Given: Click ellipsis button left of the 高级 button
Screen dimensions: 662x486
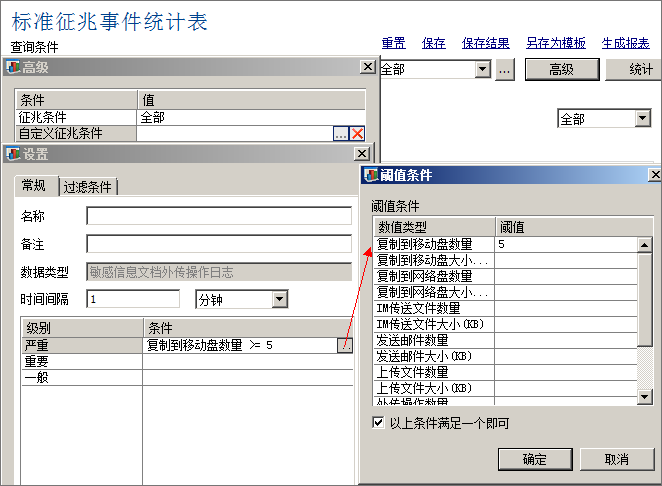Looking at the screenshot, I should pyautogui.click(x=505, y=69).
